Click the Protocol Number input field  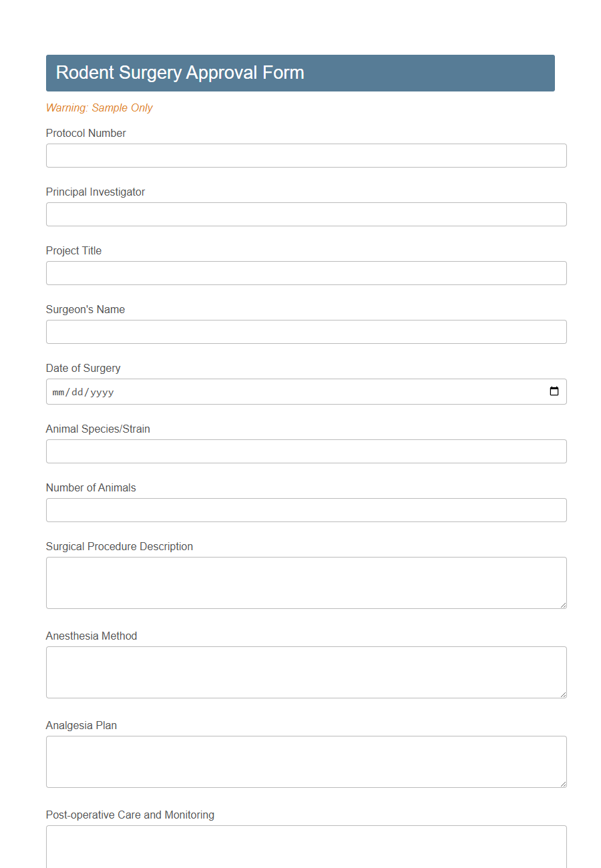pos(306,155)
